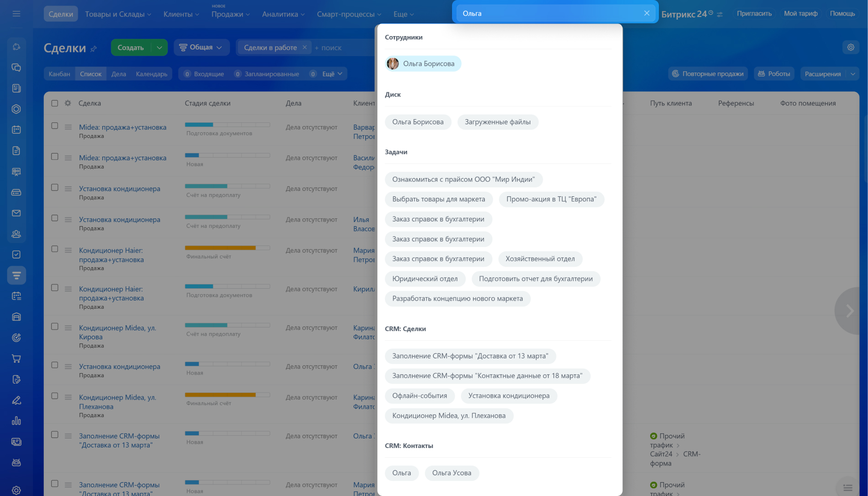The width and height of the screenshot is (868, 496).
Task: Check the Кондиционер Midea, ул. Кирова row
Action: click(55, 327)
